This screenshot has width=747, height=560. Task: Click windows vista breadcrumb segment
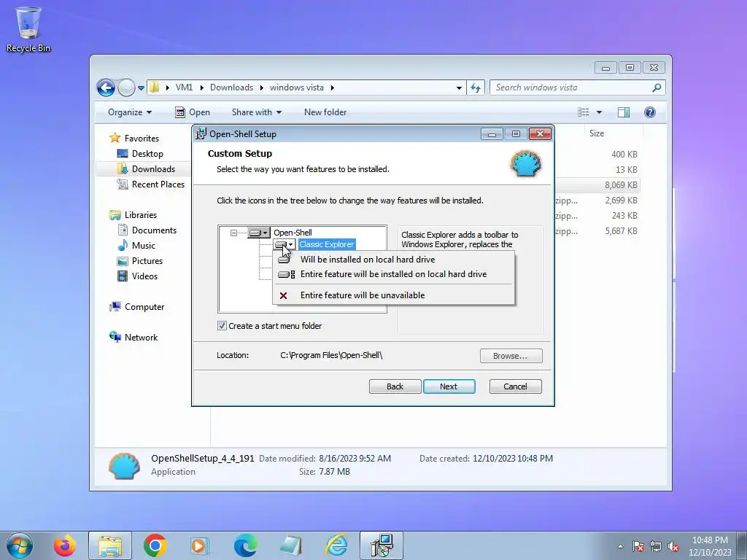(x=297, y=87)
